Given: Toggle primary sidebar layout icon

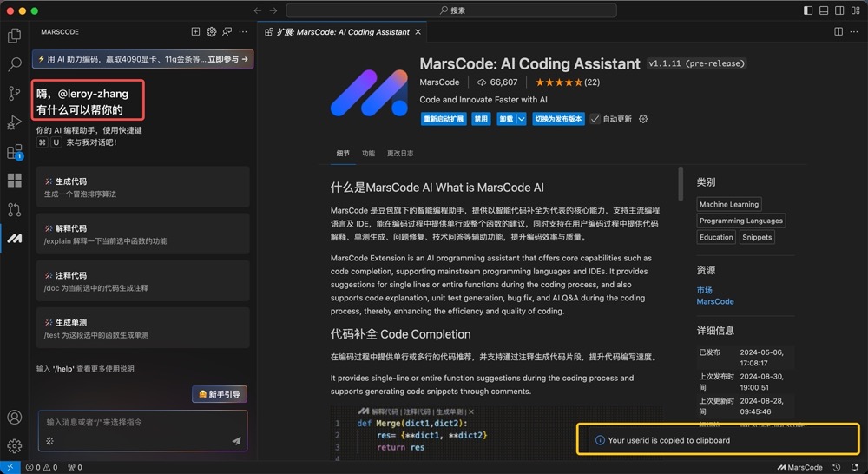Looking at the screenshot, I should tap(808, 10).
